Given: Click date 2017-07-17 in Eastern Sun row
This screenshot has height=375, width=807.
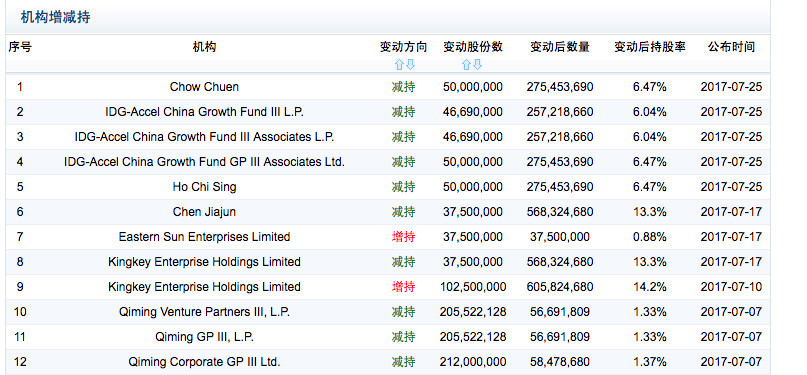Looking at the screenshot, I should pyautogui.click(x=731, y=237).
